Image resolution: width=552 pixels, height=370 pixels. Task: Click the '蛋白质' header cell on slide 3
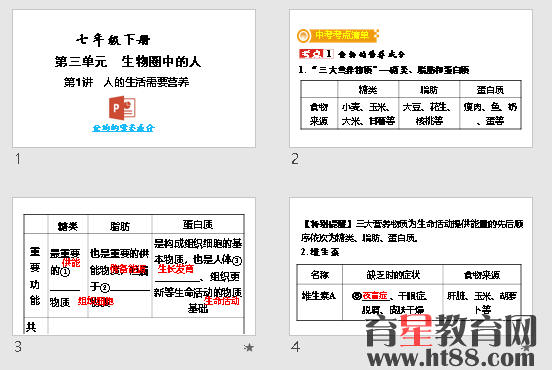pos(198,225)
